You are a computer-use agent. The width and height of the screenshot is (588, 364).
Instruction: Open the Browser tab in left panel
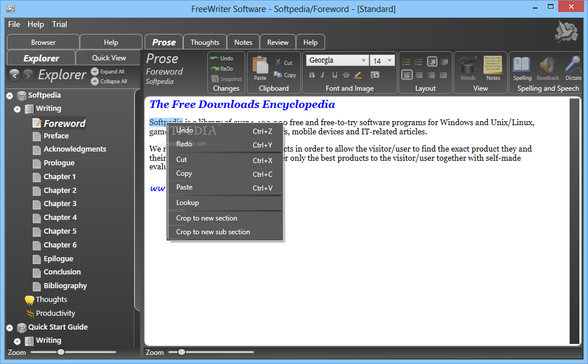tap(43, 42)
